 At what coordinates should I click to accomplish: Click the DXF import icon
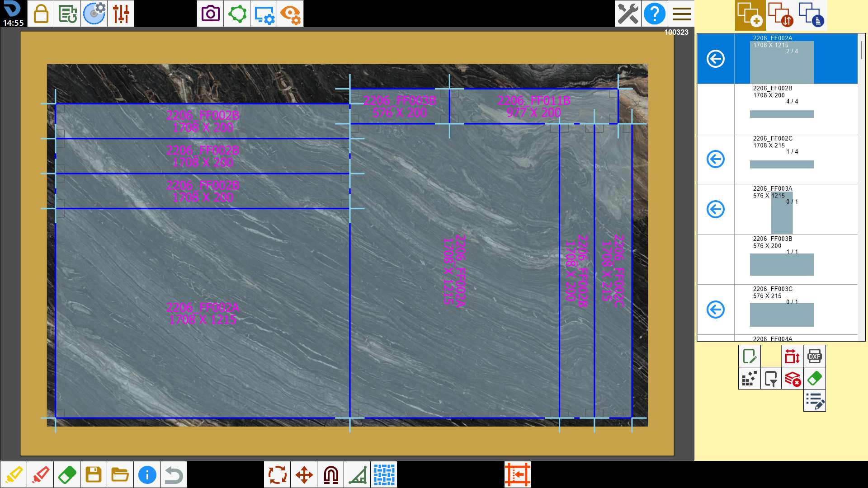[x=815, y=356]
